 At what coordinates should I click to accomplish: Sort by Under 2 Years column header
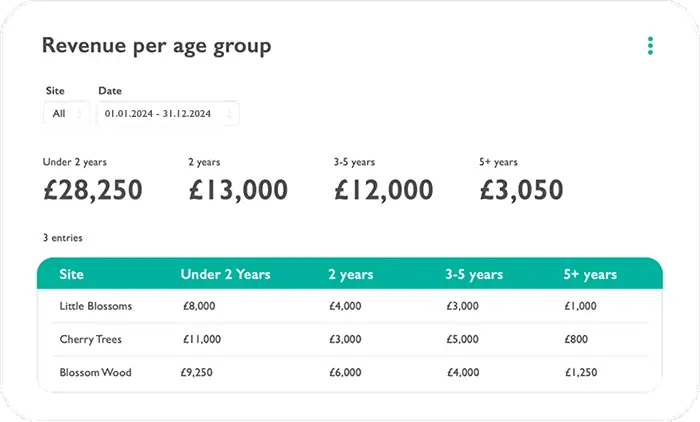(225, 274)
